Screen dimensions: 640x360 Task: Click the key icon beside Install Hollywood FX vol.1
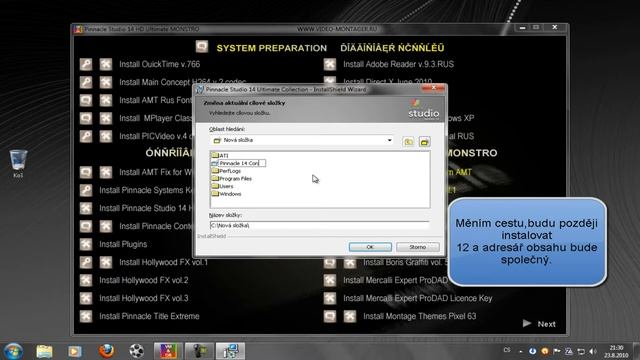[86, 262]
